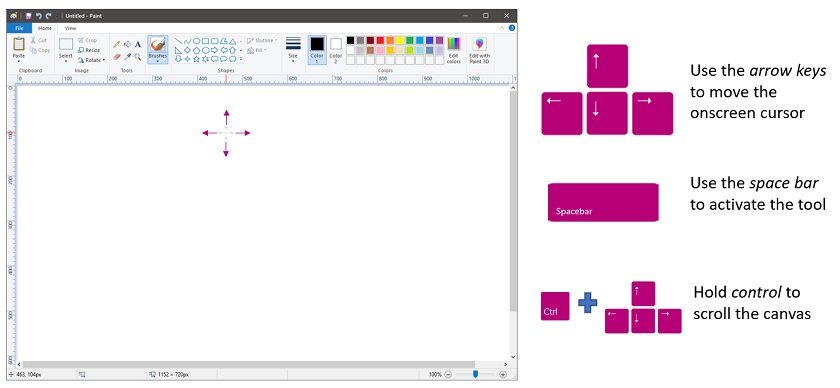Select the Pencil tool
Image resolution: width=840 pixels, height=388 pixels.
(x=116, y=44)
